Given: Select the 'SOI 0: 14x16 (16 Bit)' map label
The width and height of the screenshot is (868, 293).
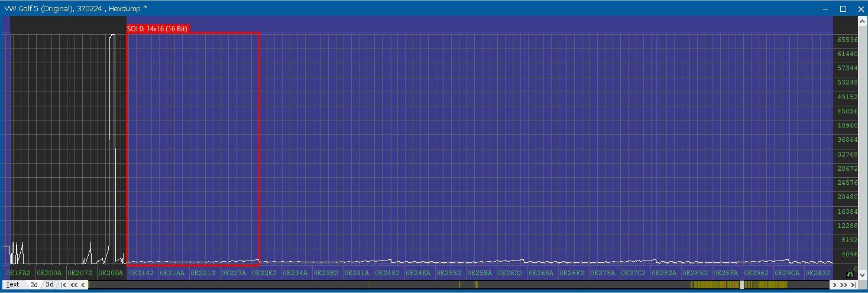Looking at the screenshot, I should pos(157,29).
